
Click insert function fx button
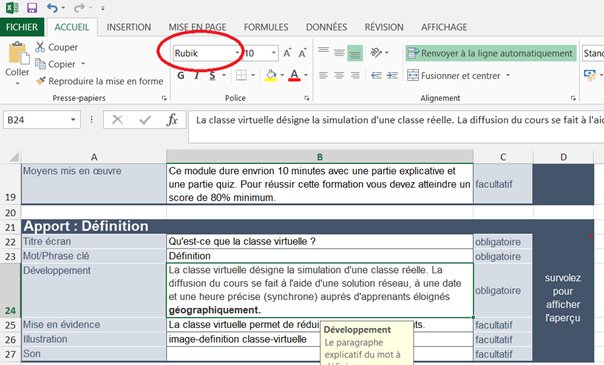click(x=172, y=120)
